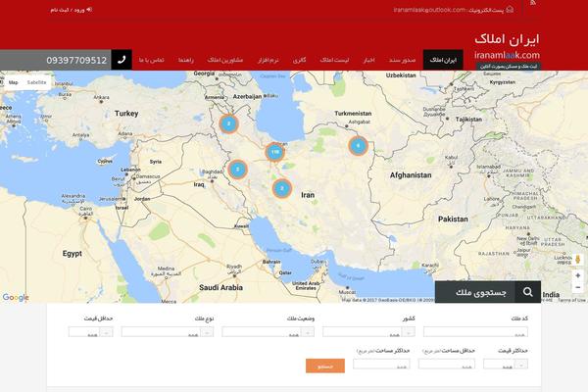Click the حداکثر مساحت input field
Viewport: 588px width, 392px height.
(381, 364)
